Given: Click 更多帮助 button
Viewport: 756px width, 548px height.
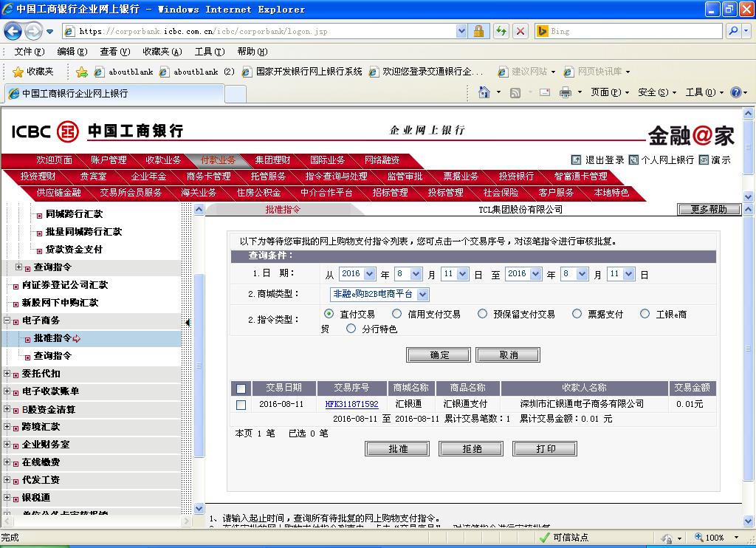Looking at the screenshot, I should (708, 209).
